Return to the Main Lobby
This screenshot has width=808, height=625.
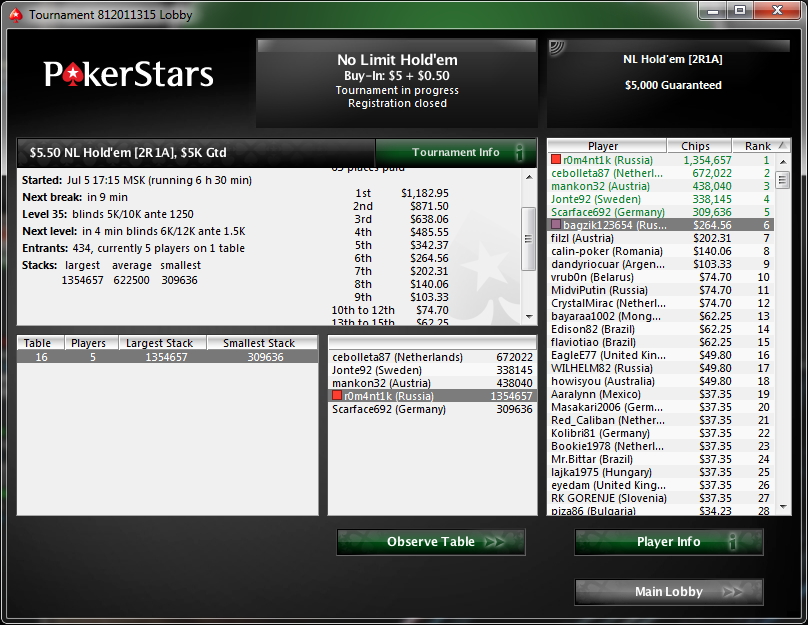coord(668,592)
